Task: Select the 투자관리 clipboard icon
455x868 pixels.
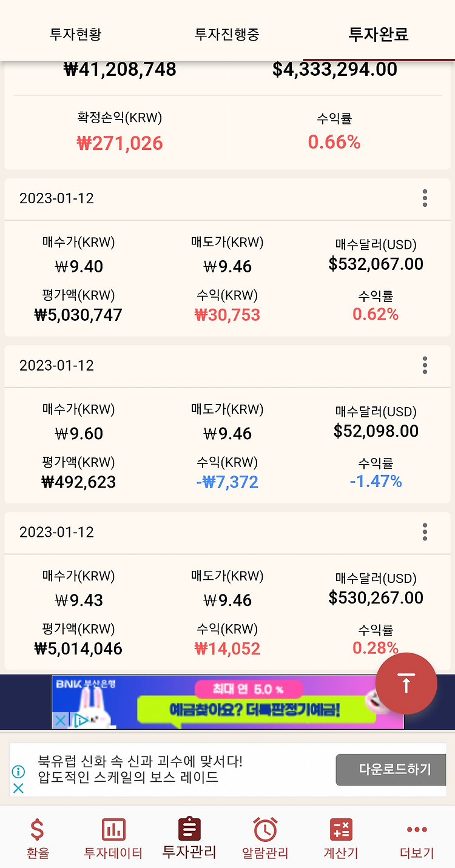Action: pos(189,829)
